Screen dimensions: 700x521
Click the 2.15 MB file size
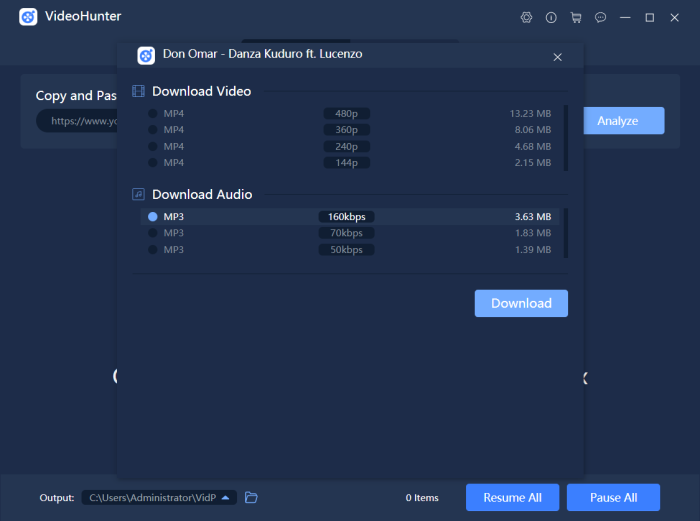click(x=533, y=163)
